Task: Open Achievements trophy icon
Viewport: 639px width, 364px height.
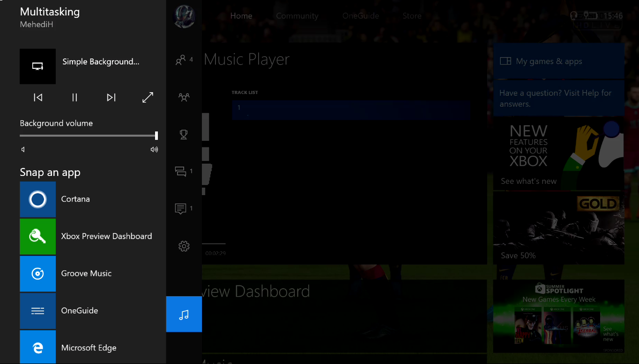Action: [184, 134]
